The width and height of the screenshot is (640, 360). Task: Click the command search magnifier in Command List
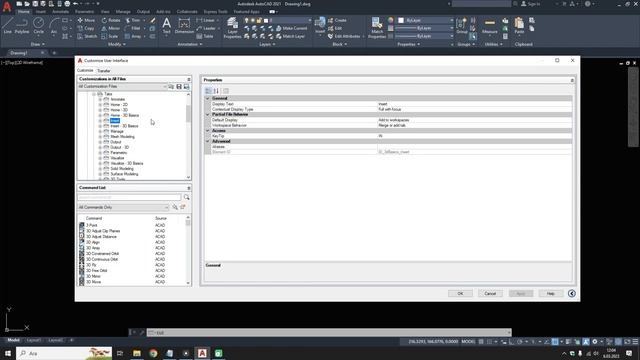point(187,197)
